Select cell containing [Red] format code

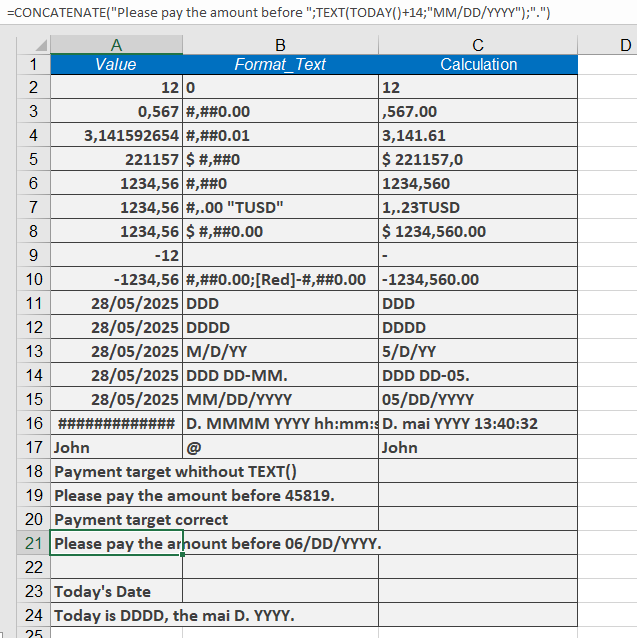(280, 279)
